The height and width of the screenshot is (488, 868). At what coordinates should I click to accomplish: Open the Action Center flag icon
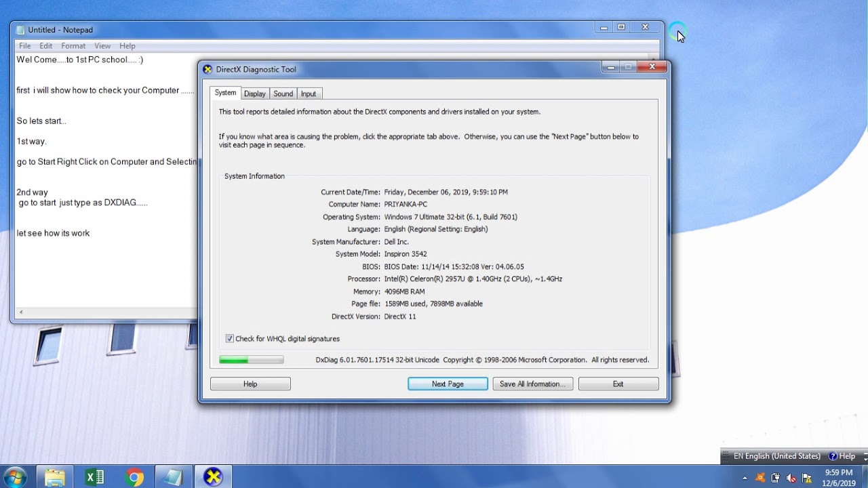[x=807, y=478]
